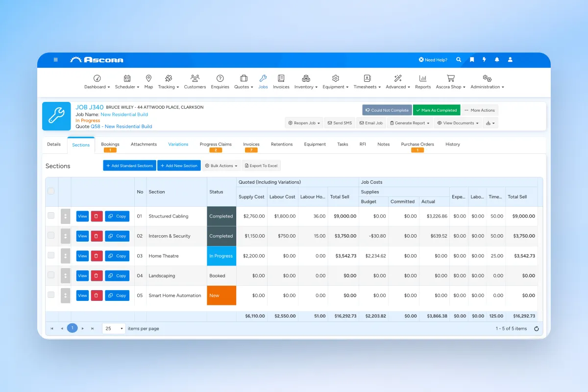
Task: Open the hamburger menu icon
Action: click(56, 60)
